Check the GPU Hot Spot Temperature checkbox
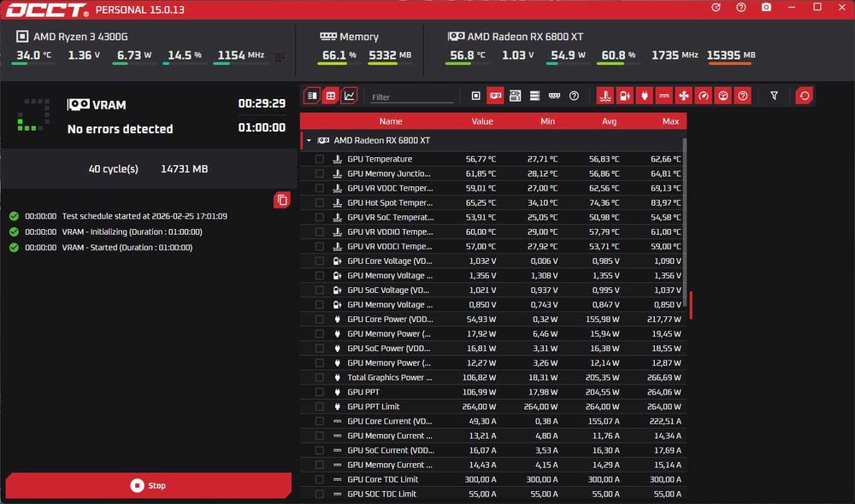Image resolution: width=855 pixels, height=504 pixels. coord(320,202)
